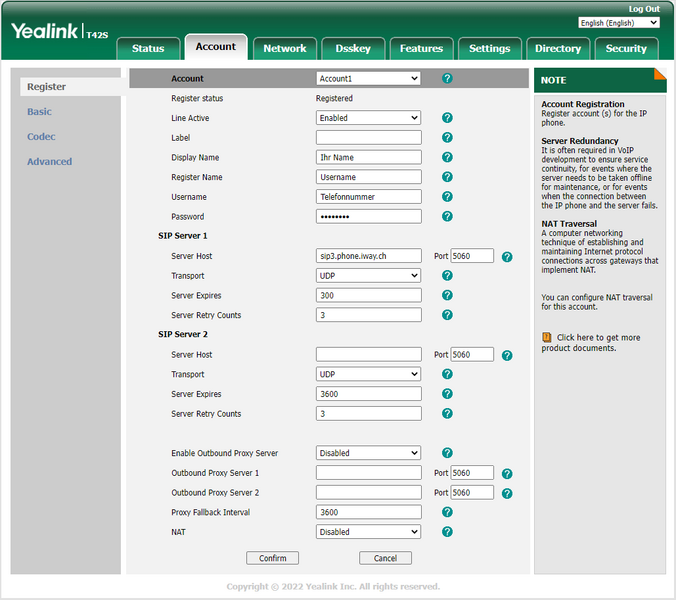The image size is (676, 600).
Task: Click SIP Server 1 Server Host field
Action: pyautogui.click(x=369, y=256)
